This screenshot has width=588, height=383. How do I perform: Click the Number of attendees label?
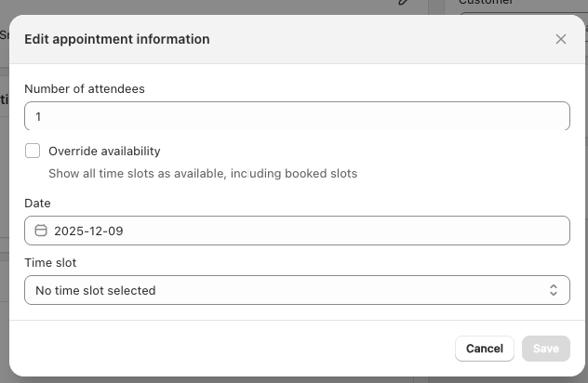point(84,89)
